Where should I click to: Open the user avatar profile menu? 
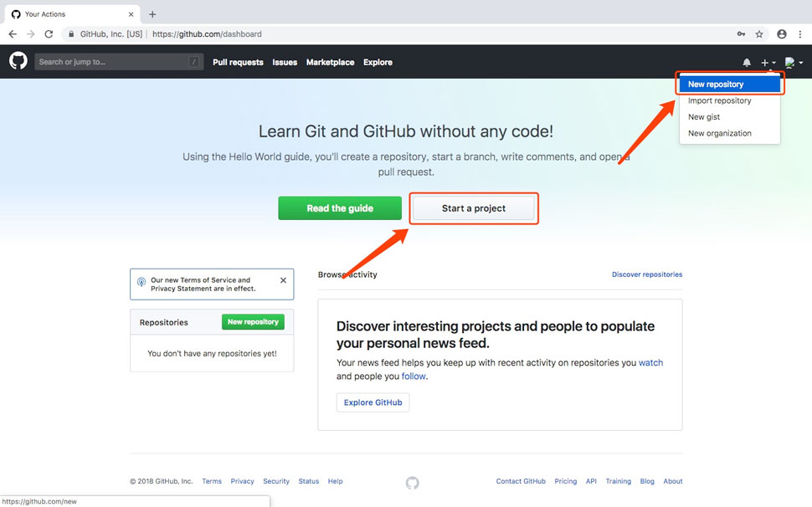click(x=794, y=63)
